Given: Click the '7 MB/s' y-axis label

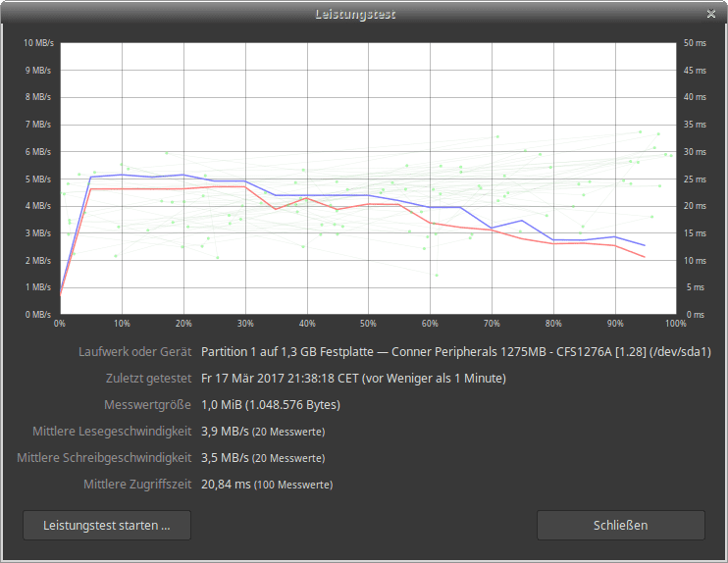Looking at the screenshot, I should coord(38,125).
